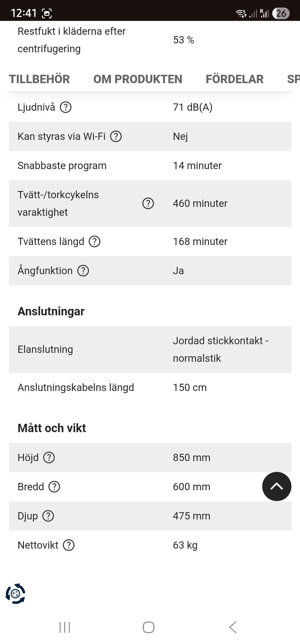The image size is (300, 644).
Task: Tap the partially visible SP tab
Action: coord(293,79)
